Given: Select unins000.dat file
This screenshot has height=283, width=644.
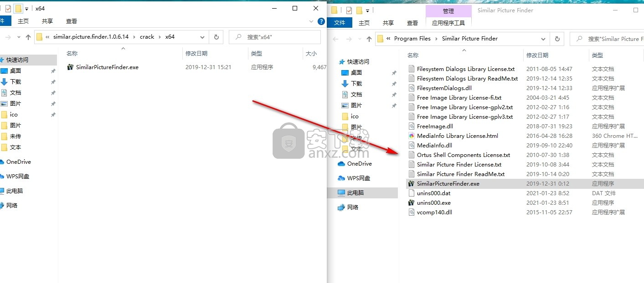Looking at the screenshot, I should coord(433,193).
